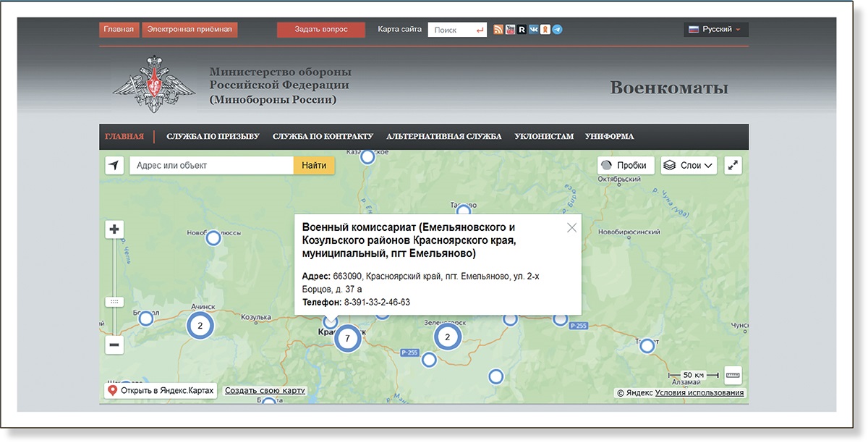Select the Униформа menu item
Screen dimensions: 868x443
pos(612,136)
